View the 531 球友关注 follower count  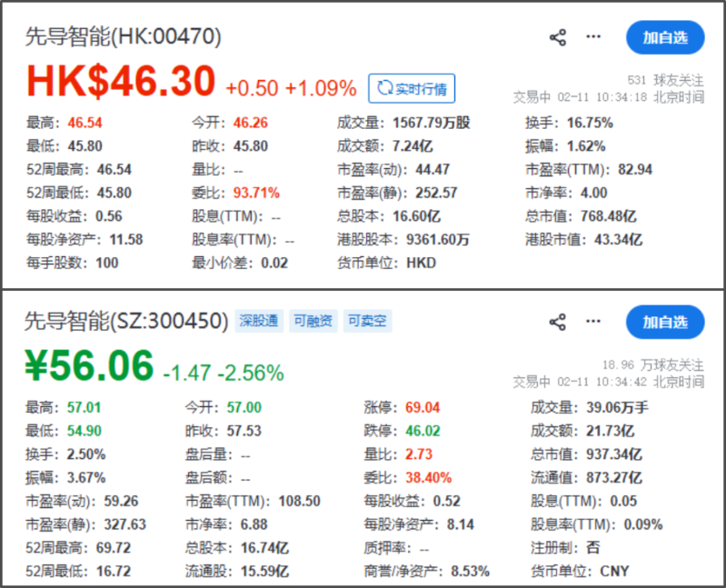pyautogui.click(x=665, y=80)
